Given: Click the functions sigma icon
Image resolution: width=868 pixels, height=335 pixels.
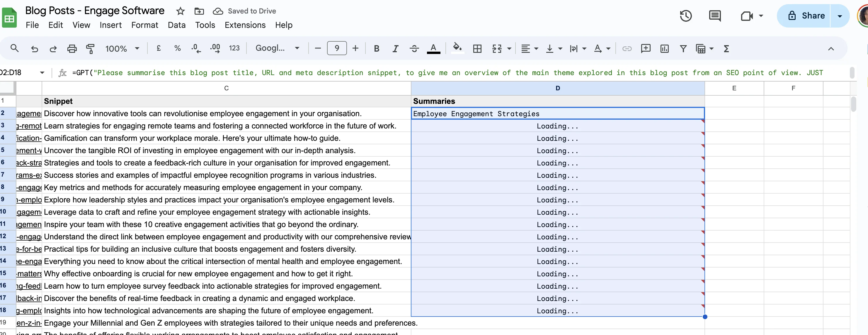Looking at the screenshot, I should (726, 49).
